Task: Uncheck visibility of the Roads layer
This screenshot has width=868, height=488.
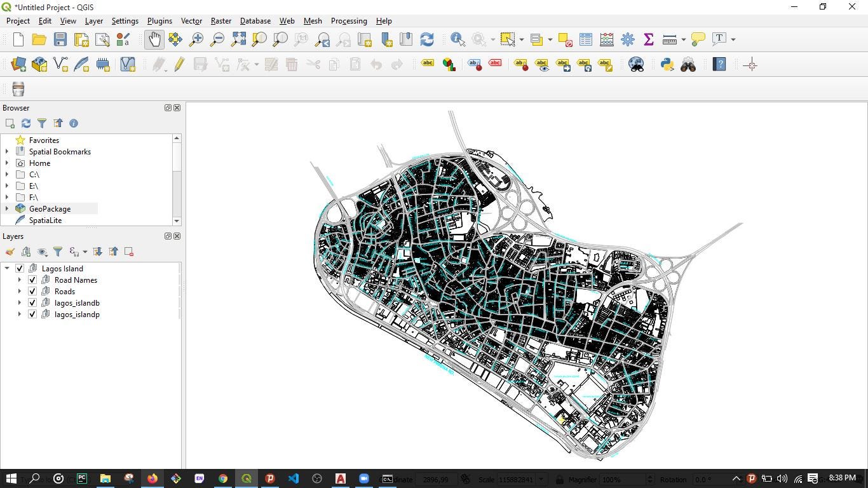Action: [32, 291]
